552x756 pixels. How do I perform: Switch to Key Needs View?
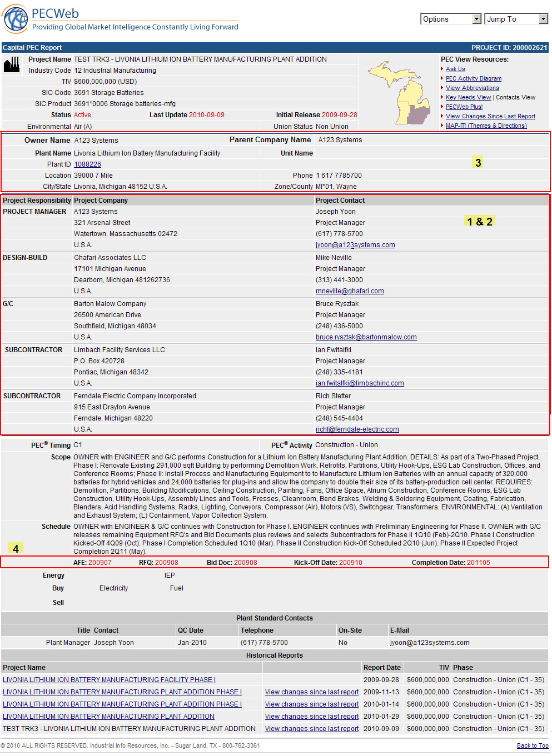coord(468,97)
